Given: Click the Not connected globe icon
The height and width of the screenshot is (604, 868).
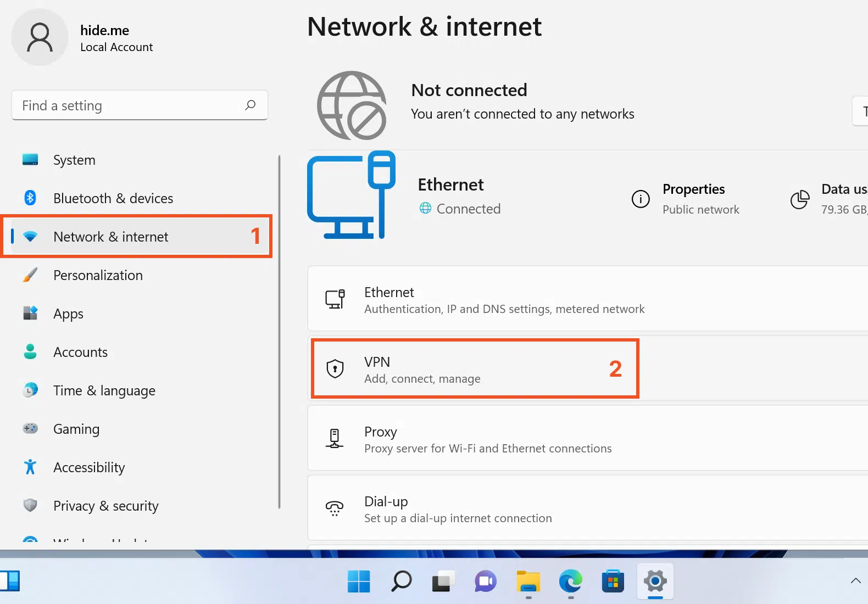Looking at the screenshot, I should point(352,105).
